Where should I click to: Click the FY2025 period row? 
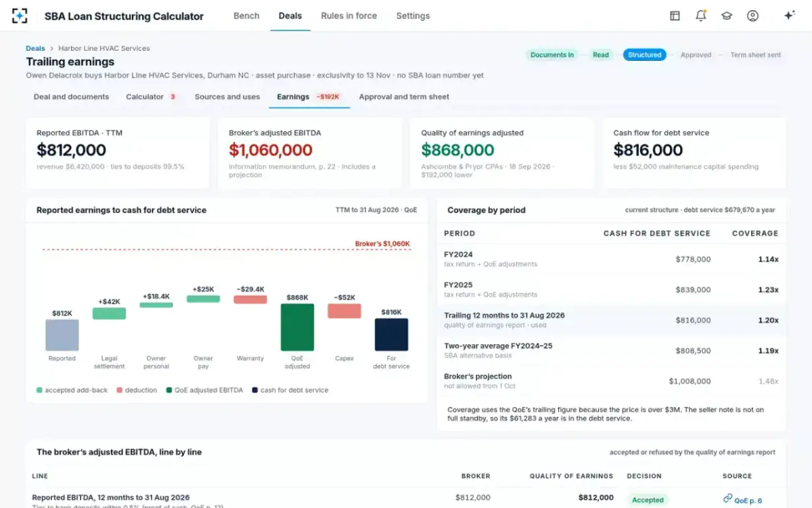tap(612, 290)
